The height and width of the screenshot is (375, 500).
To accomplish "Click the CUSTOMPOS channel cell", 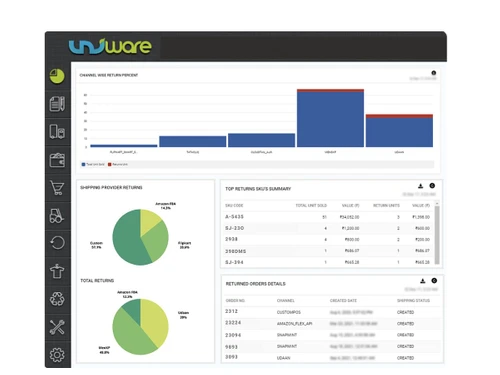I will (x=289, y=313).
